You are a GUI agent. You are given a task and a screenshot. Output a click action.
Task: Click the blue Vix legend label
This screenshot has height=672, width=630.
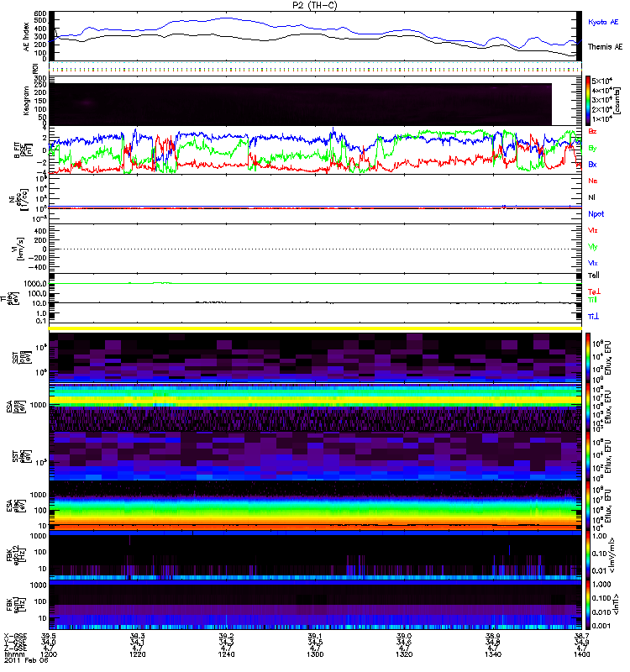593,263
